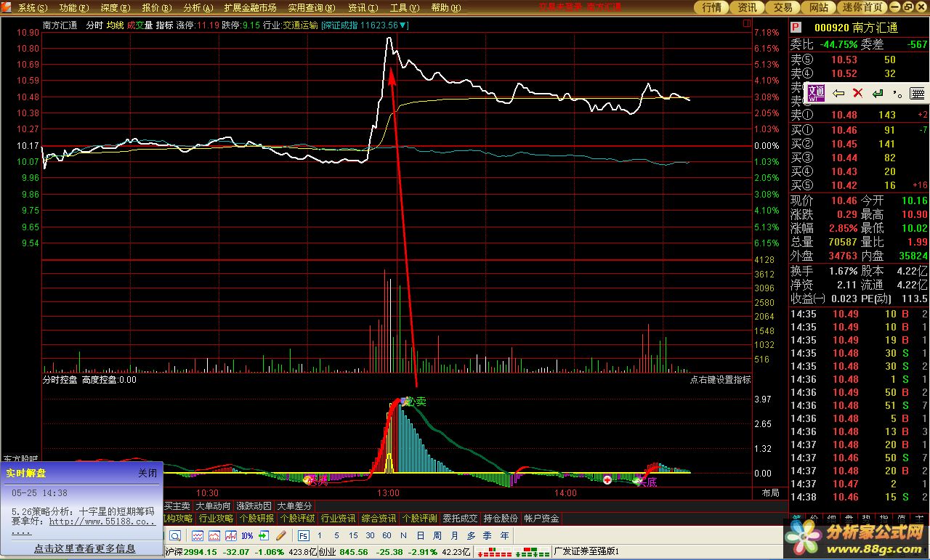
Task: Open the www.55188.co link in popup
Action: [x=102, y=522]
